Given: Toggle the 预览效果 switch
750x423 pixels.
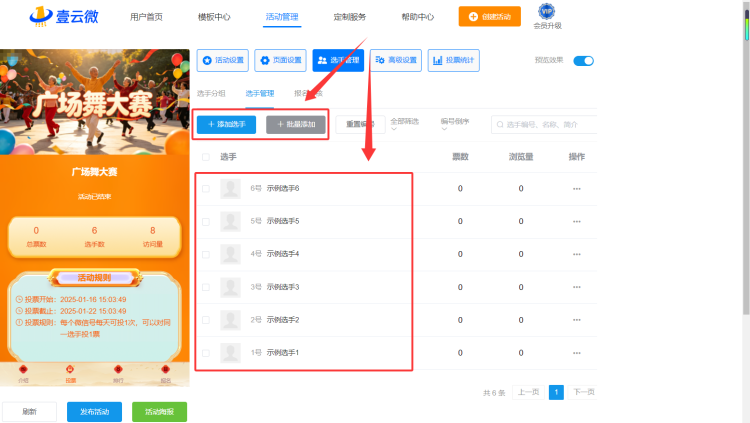Looking at the screenshot, I should 584,61.
